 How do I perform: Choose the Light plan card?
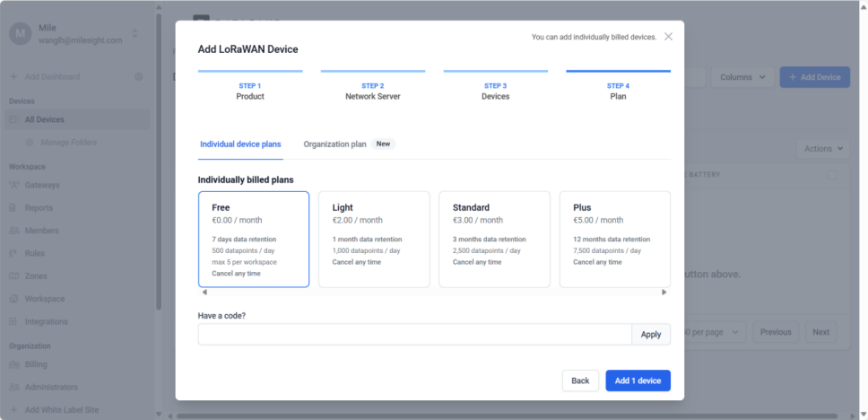click(374, 240)
